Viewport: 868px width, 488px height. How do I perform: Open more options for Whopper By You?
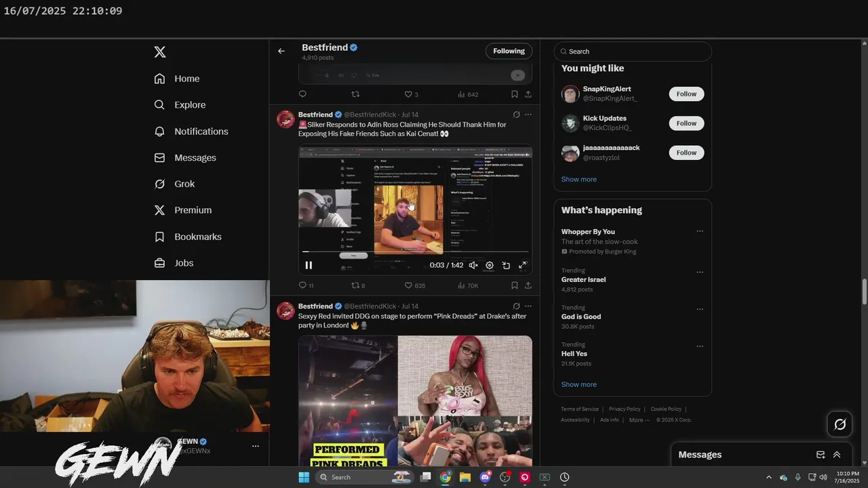[700, 232]
